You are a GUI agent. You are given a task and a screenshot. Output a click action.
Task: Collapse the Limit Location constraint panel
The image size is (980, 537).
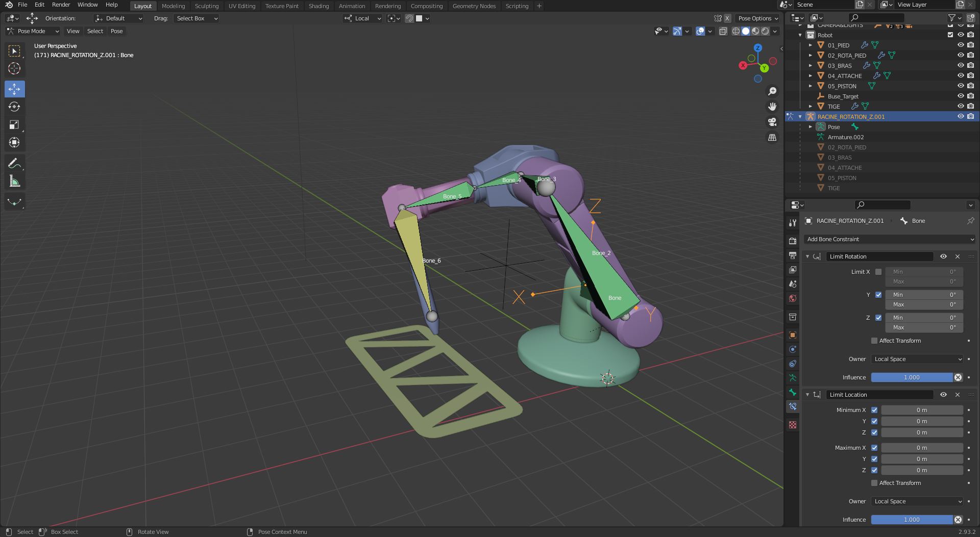[x=807, y=395]
